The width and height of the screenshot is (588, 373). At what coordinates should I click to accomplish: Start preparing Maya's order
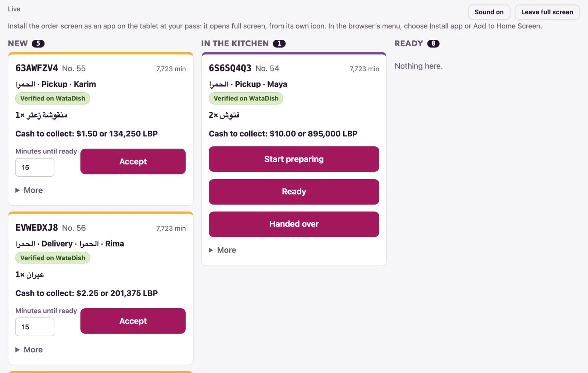294,159
